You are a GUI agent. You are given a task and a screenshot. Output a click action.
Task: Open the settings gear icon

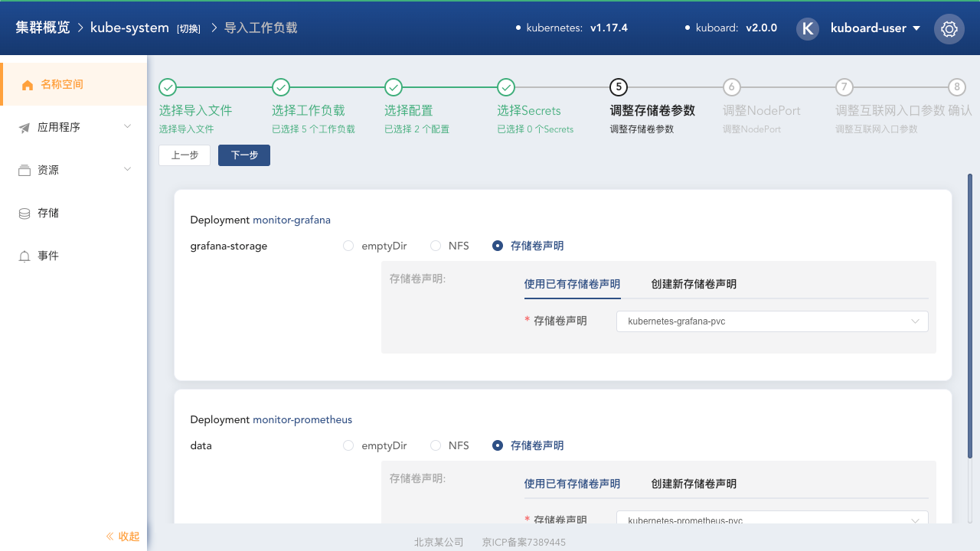pyautogui.click(x=949, y=29)
